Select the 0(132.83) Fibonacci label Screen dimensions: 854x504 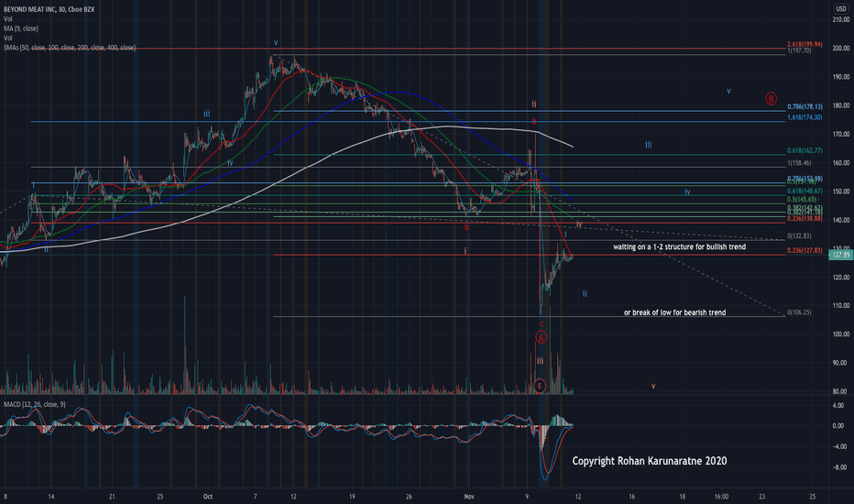[799, 236]
